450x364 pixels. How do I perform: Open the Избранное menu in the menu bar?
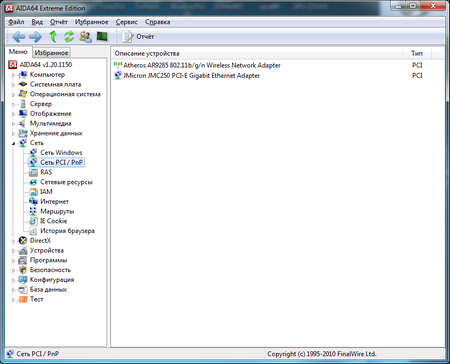click(x=91, y=22)
